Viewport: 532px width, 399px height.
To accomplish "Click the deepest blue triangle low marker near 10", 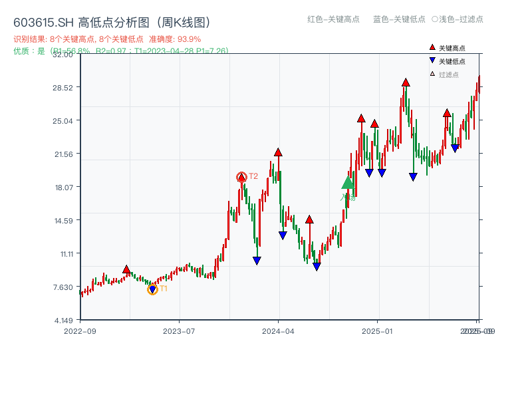I will [316, 266].
